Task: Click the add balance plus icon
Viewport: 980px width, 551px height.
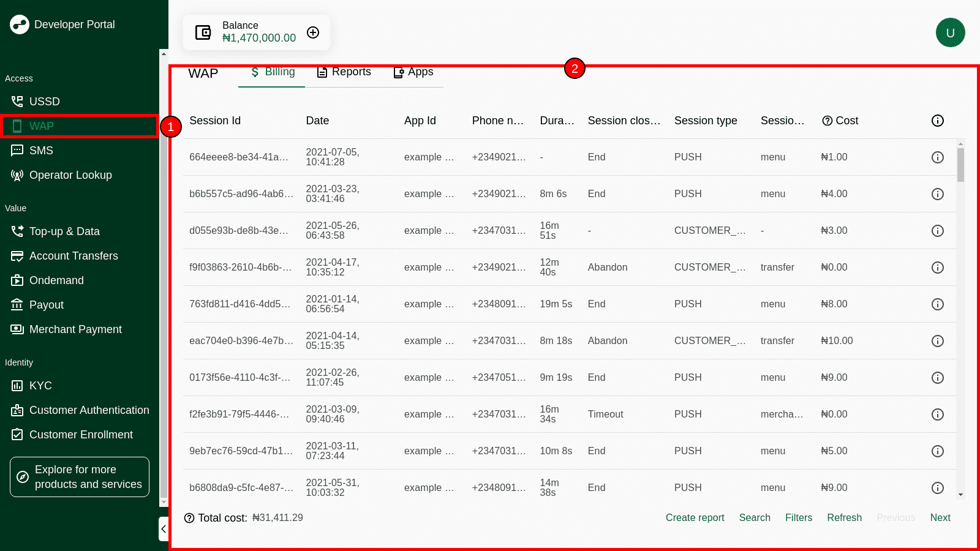Action: tap(313, 32)
